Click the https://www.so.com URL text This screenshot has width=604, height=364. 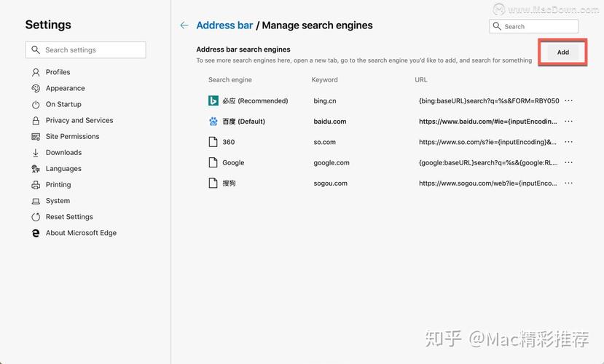tap(487, 142)
